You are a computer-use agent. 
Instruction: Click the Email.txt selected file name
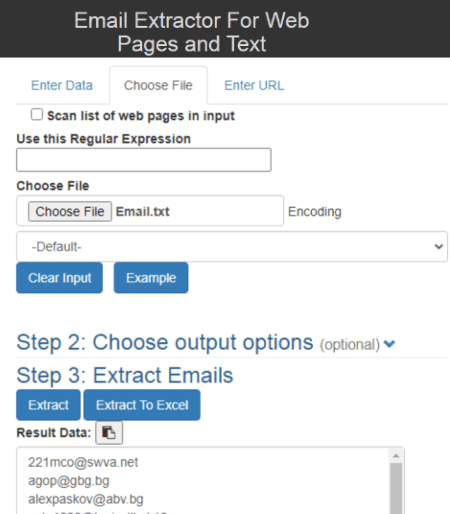point(143,212)
